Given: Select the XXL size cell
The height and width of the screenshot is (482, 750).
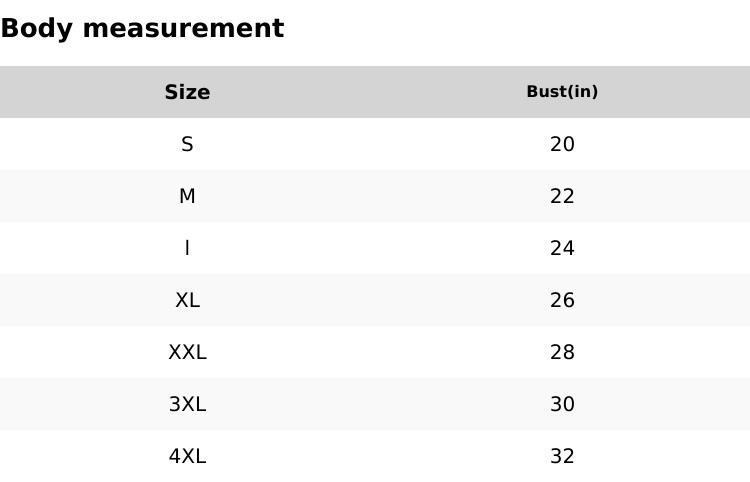Looking at the screenshot, I should coord(187,352).
